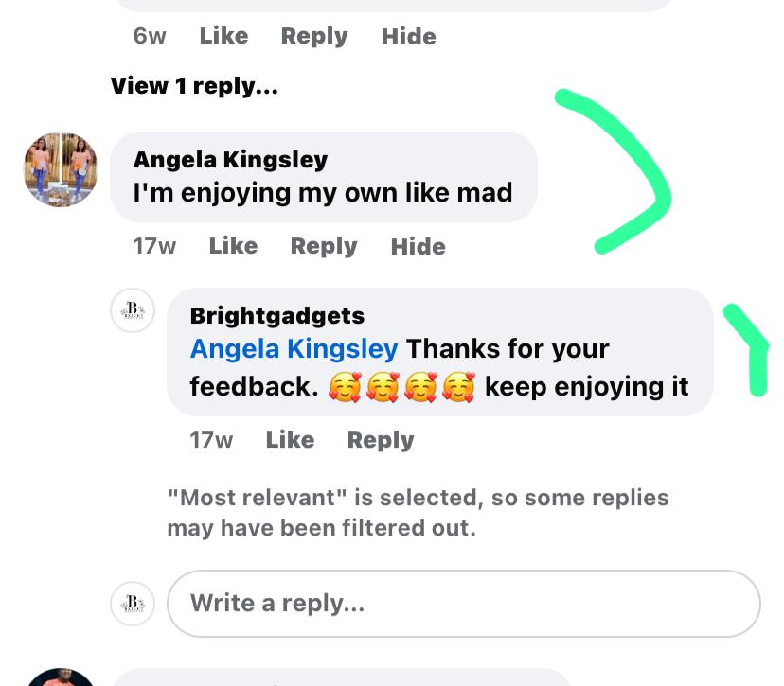This screenshot has height=686, width=784.
Task: Focus the "Write a reply..." field
Action: coord(464,604)
